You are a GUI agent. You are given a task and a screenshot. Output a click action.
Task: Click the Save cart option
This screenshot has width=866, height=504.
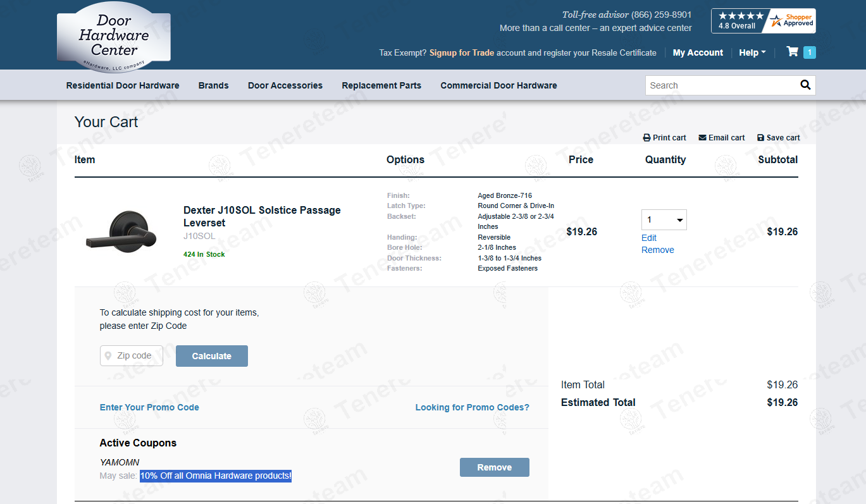point(778,138)
